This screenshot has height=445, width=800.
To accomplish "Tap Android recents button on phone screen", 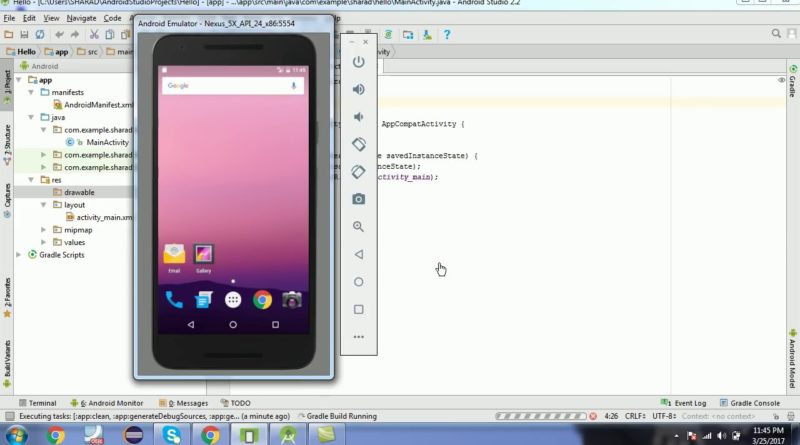I will 276,325.
